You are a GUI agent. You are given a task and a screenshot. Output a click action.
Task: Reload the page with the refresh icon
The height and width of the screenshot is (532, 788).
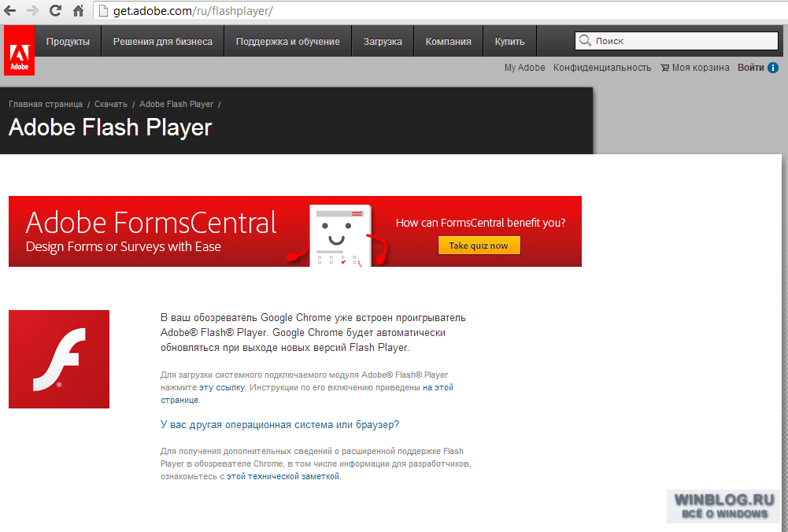[x=55, y=10]
